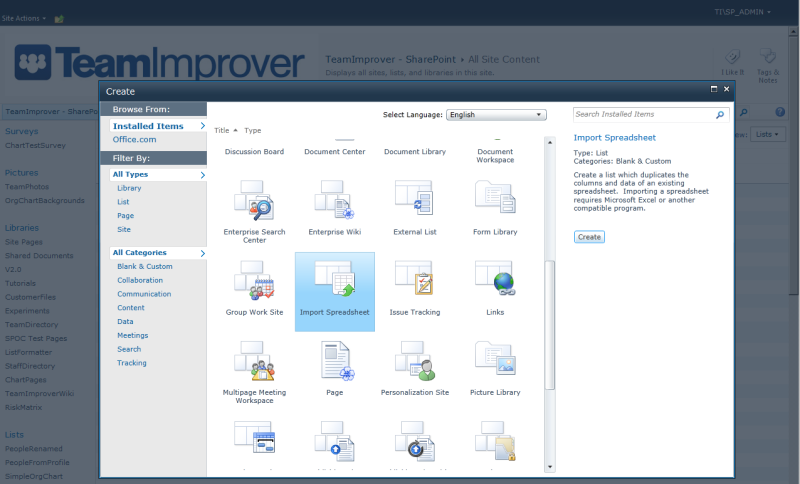Click the Import Spreadsheet title link
The image size is (800, 484).
(x=614, y=138)
